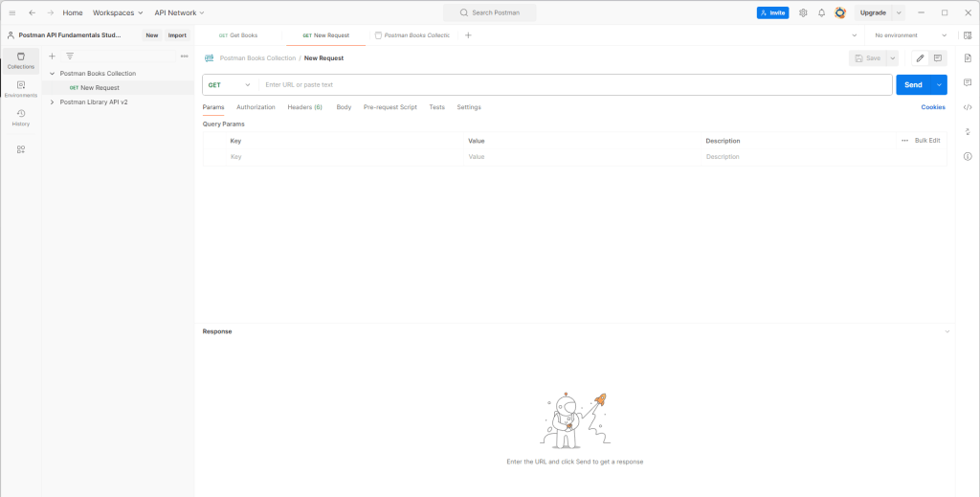
Task: Click the request URL input field
Action: (x=574, y=85)
